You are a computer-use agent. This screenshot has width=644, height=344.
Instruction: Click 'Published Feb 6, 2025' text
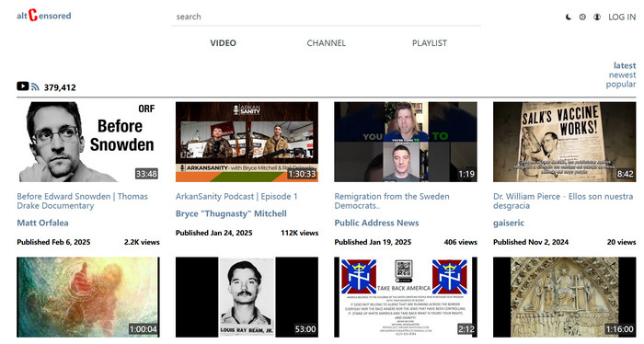(x=53, y=242)
